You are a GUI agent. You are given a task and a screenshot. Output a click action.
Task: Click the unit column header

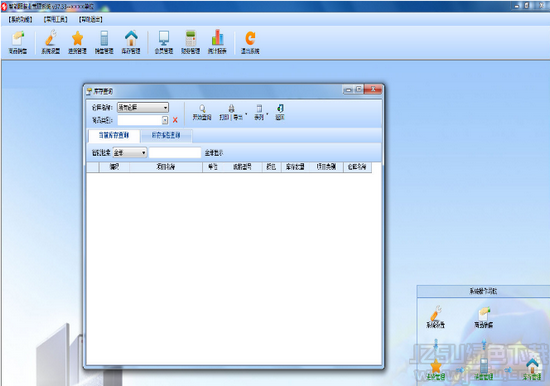[x=213, y=167]
